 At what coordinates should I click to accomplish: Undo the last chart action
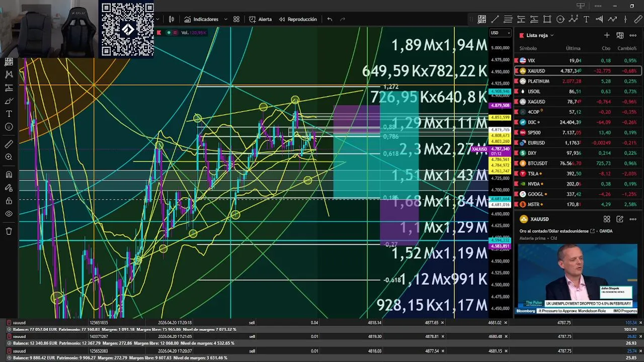(330, 19)
